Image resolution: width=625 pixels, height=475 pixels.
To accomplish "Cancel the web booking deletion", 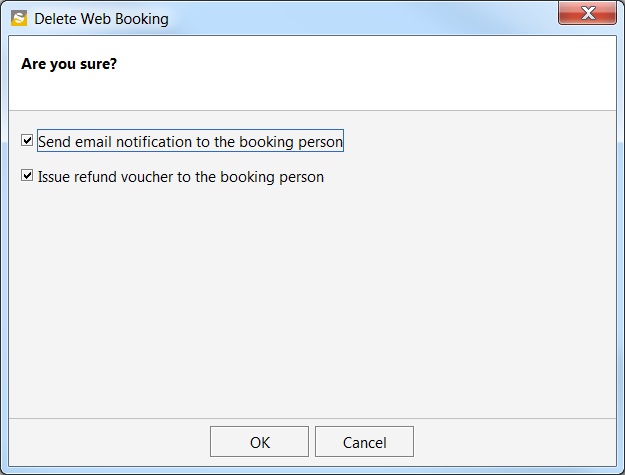I will tap(364, 442).
